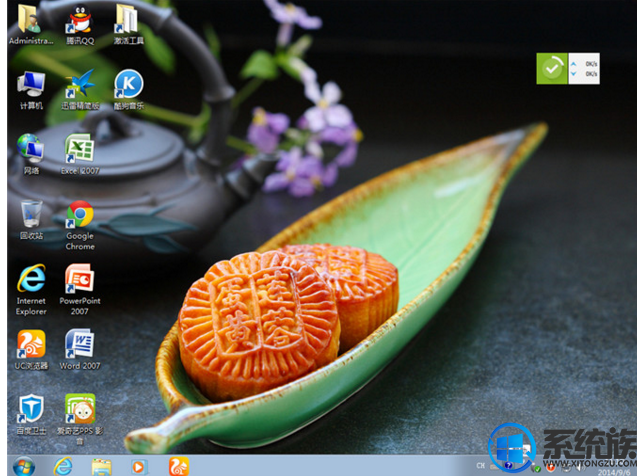The width and height of the screenshot is (637, 476).
Task: Open Internet Explorer from the taskbar
Action: (x=63, y=466)
